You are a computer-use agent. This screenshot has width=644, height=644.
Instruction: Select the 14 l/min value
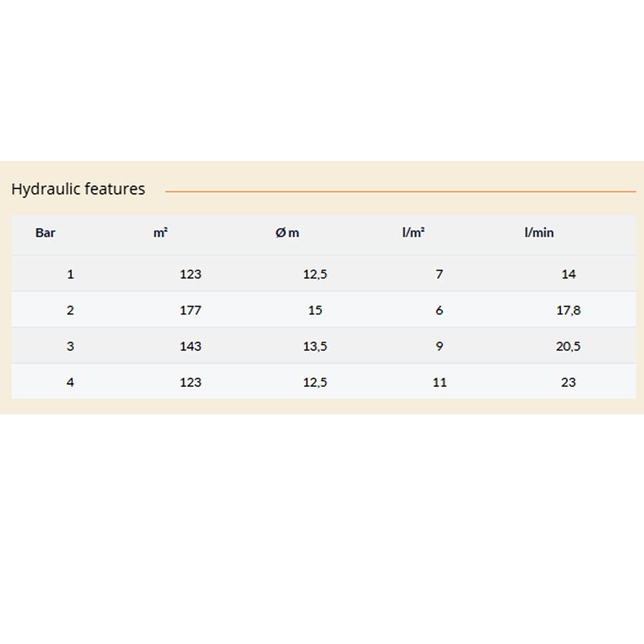[569, 274]
